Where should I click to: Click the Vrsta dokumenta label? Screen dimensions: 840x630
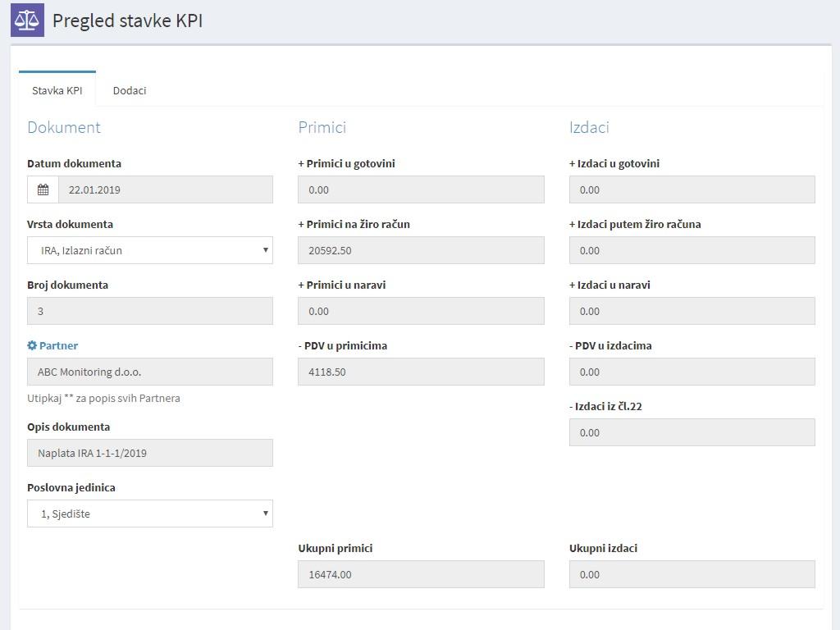click(x=71, y=225)
